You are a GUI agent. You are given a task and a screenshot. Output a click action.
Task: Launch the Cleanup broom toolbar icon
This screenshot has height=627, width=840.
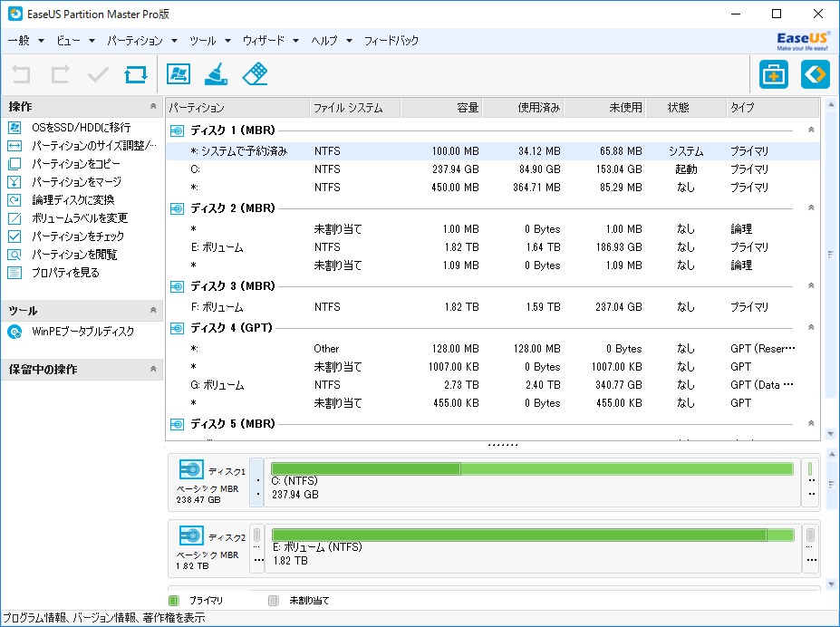217,74
